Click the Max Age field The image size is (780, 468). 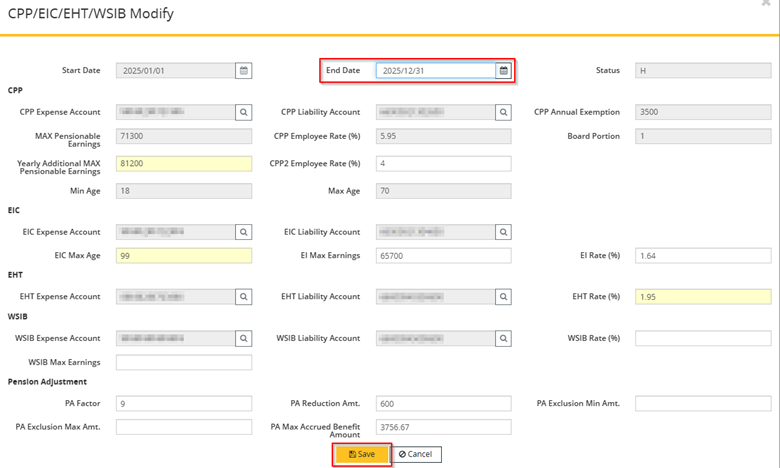(x=443, y=191)
